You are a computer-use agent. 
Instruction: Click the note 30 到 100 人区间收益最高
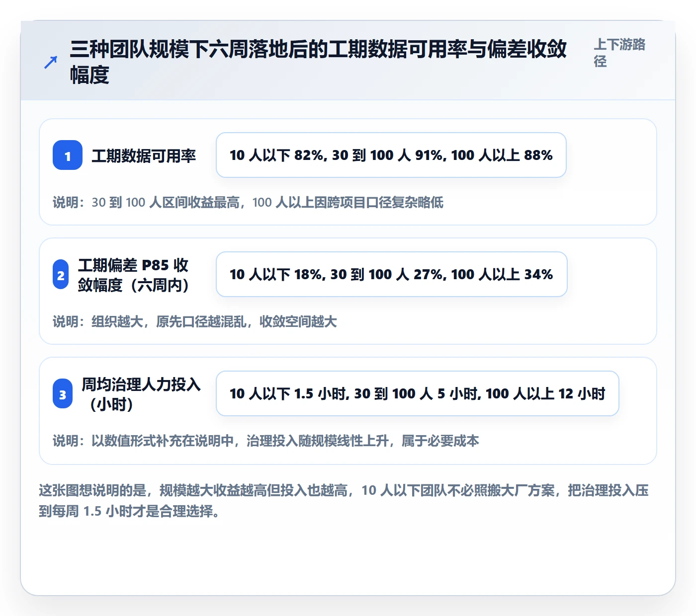248,203
